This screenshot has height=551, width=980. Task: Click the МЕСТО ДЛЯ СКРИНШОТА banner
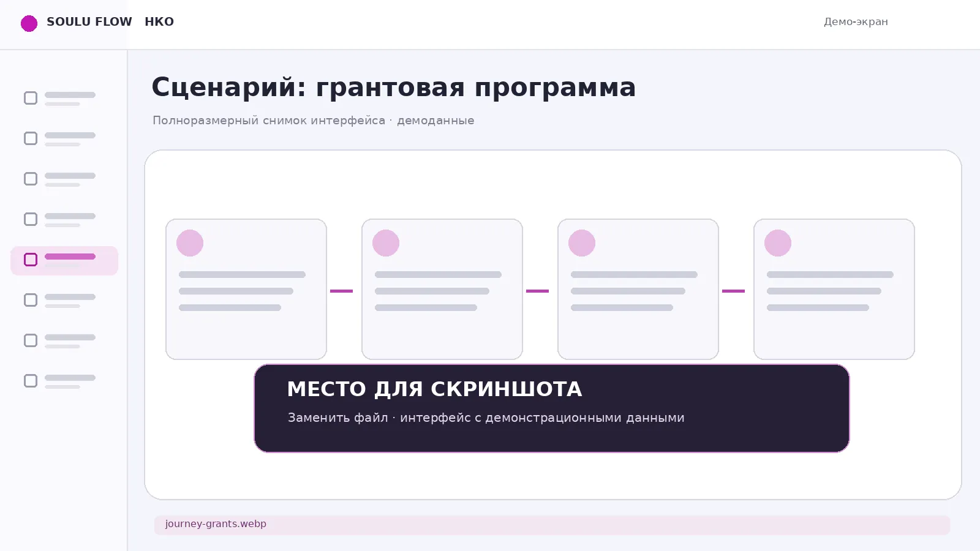(x=551, y=408)
